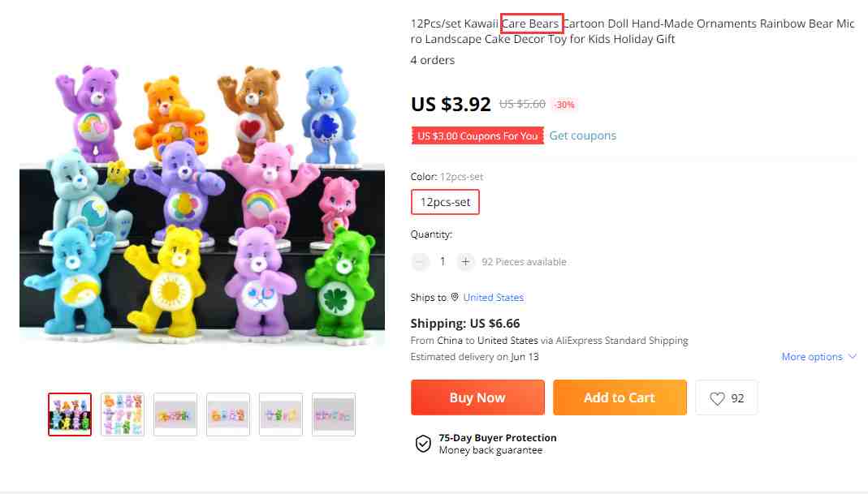Click the US $3.00 Coupons For You banner

(x=477, y=135)
